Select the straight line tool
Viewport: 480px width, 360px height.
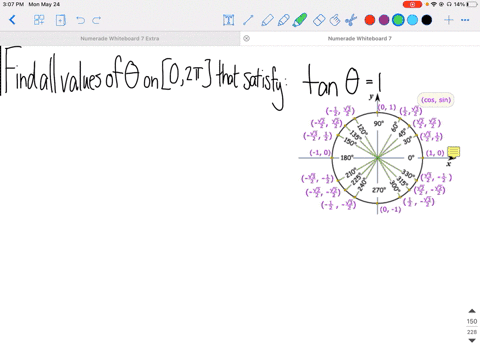[x=248, y=20]
